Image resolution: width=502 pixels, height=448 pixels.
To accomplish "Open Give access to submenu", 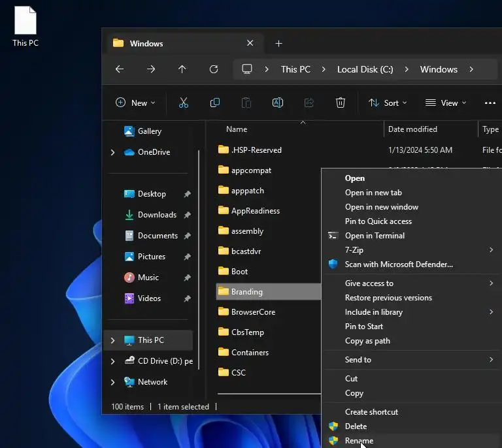I will (412, 283).
